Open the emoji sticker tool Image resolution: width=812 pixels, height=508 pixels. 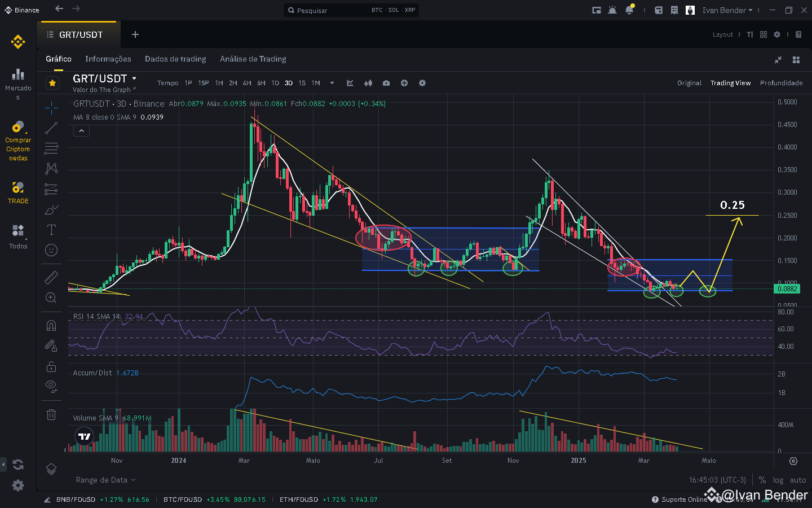click(x=51, y=250)
